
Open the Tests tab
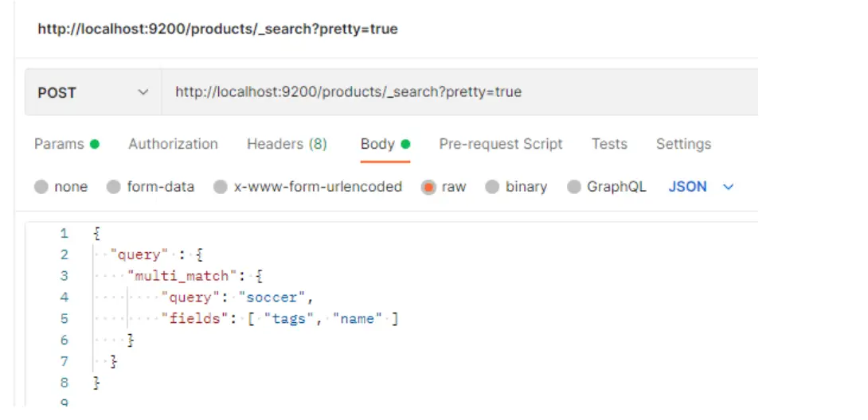[608, 144]
